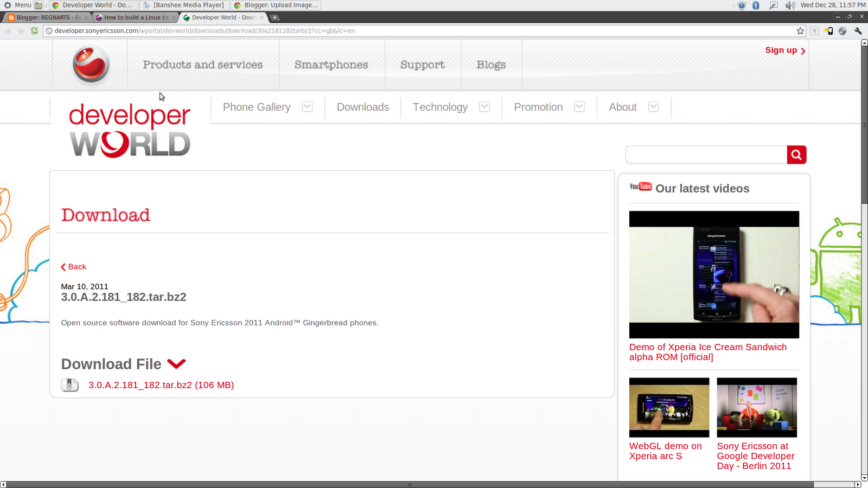Click the site search input field

pyautogui.click(x=706, y=155)
